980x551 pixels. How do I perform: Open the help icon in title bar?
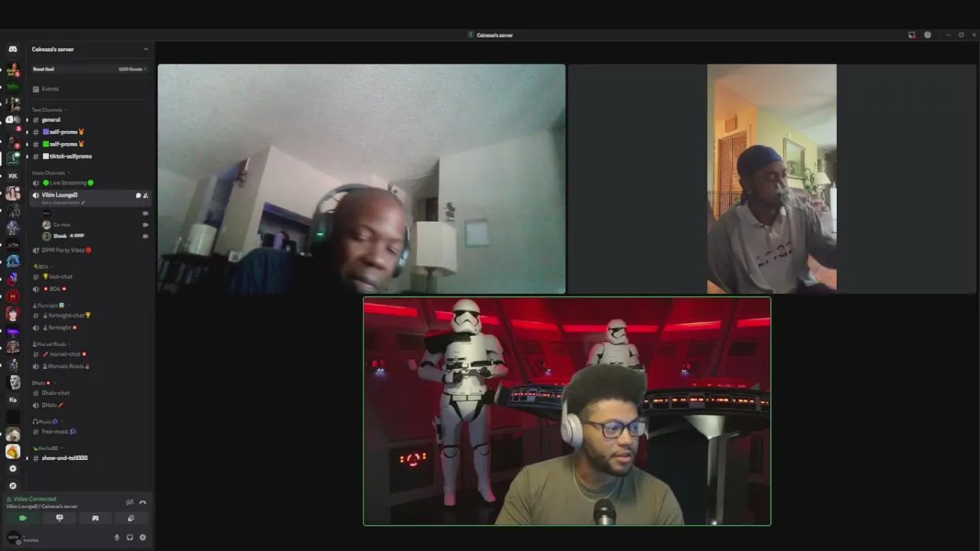927,34
